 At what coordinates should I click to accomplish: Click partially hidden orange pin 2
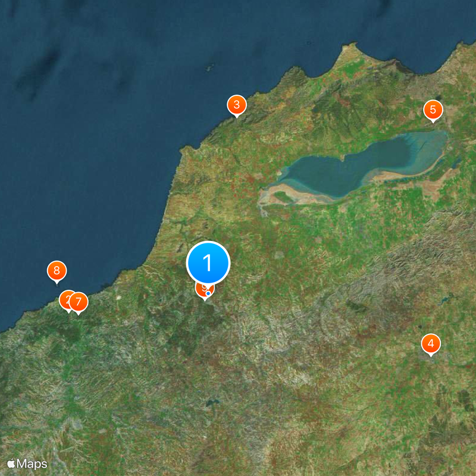(x=65, y=299)
